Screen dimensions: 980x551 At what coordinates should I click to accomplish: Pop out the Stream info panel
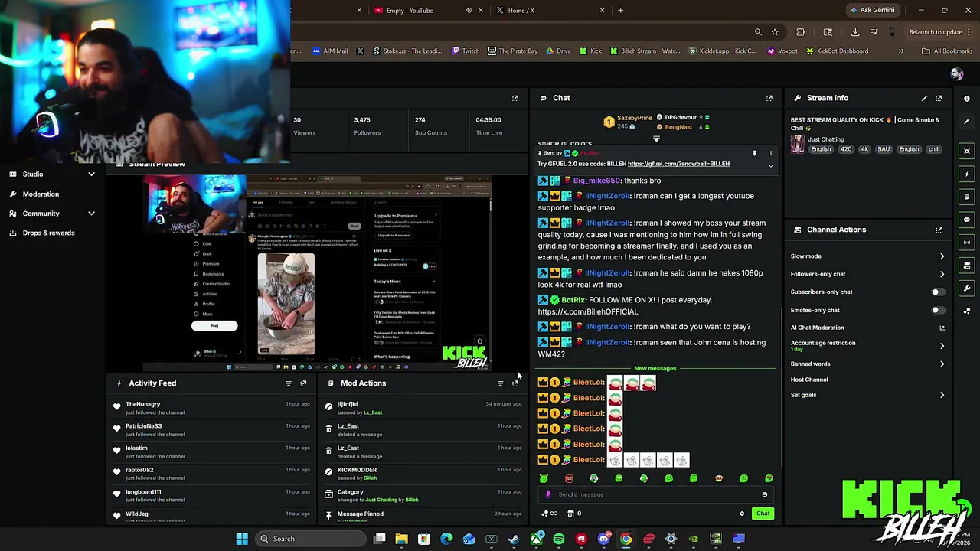tap(939, 98)
